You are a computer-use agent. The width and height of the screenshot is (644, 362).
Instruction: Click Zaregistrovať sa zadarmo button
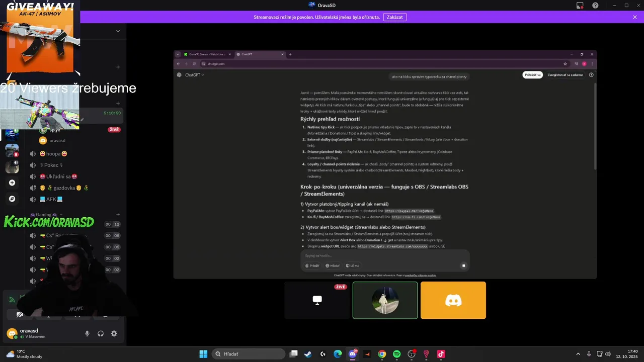pyautogui.click(x=565, y=75)
